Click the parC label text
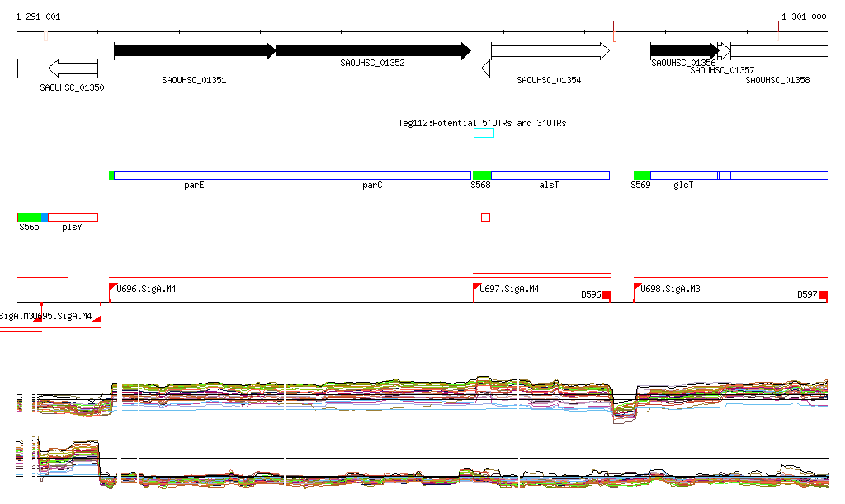This screenshot has height=504, width=845. (372, 186)
